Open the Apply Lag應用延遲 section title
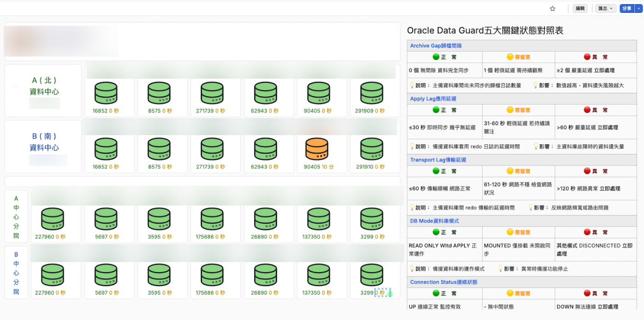 433,99
